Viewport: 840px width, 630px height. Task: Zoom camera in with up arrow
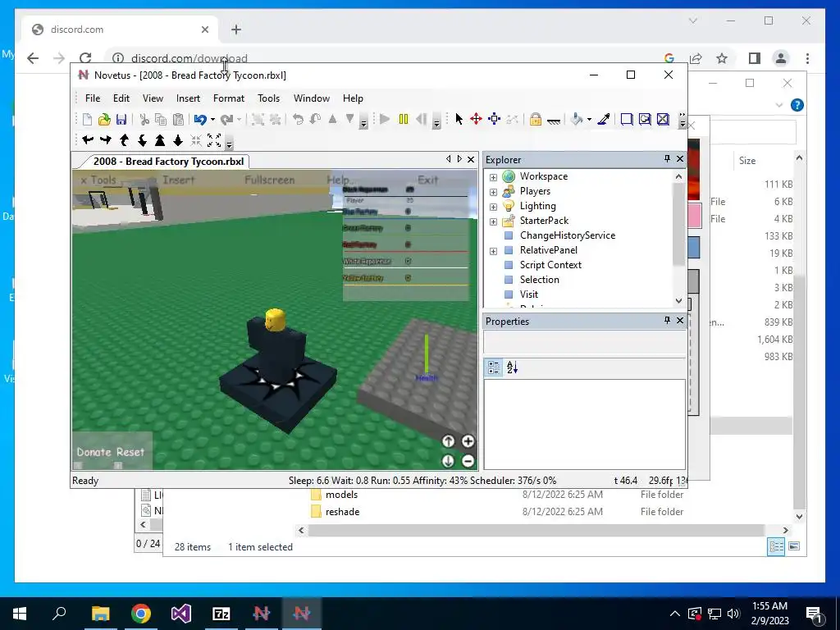[160, 140]
